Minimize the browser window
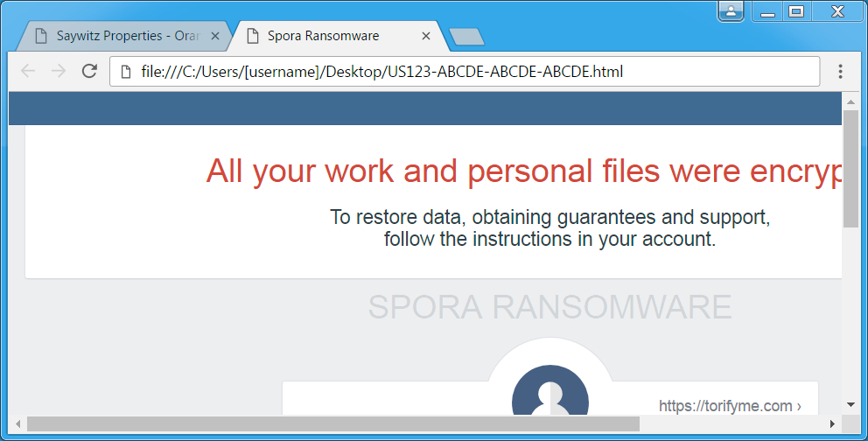 (x=767, y=11)
